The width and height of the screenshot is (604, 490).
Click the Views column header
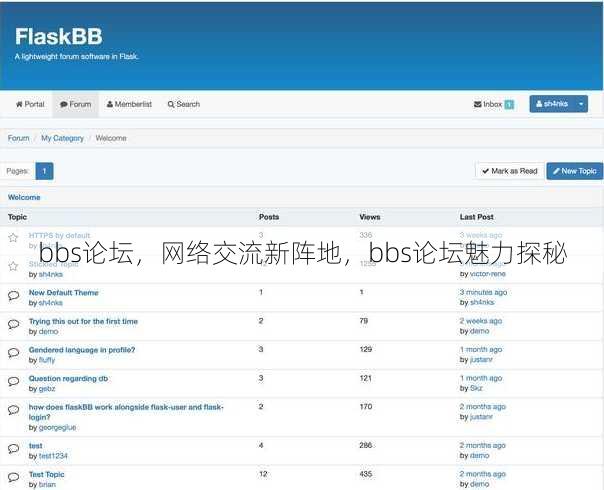370,217
